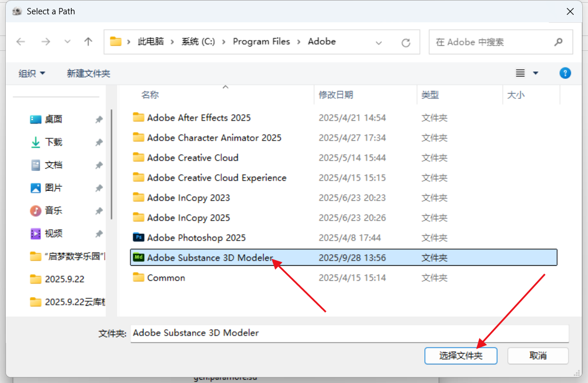Unpin 下载 using its pin icon
This screenshot has height=383, width=588.
pos(98,142)
